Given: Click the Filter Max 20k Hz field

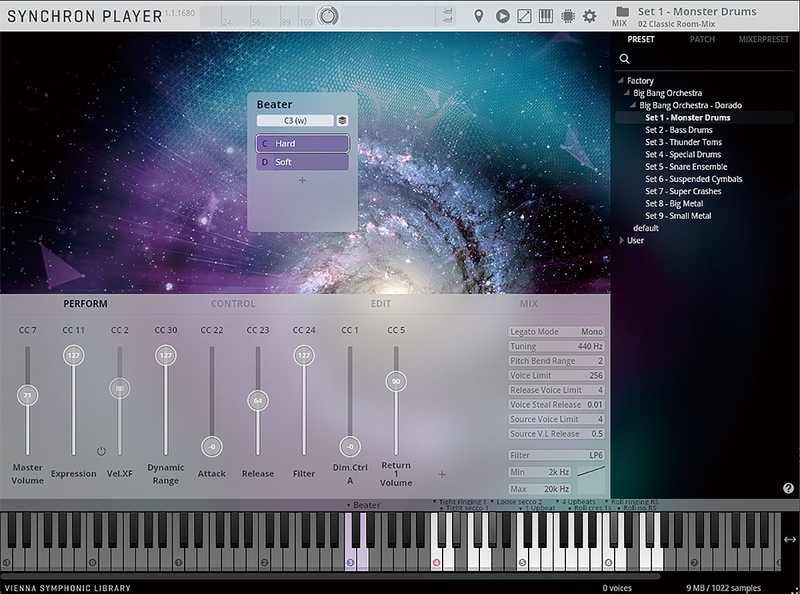Looking at the screenshot, I should (539, 489).
